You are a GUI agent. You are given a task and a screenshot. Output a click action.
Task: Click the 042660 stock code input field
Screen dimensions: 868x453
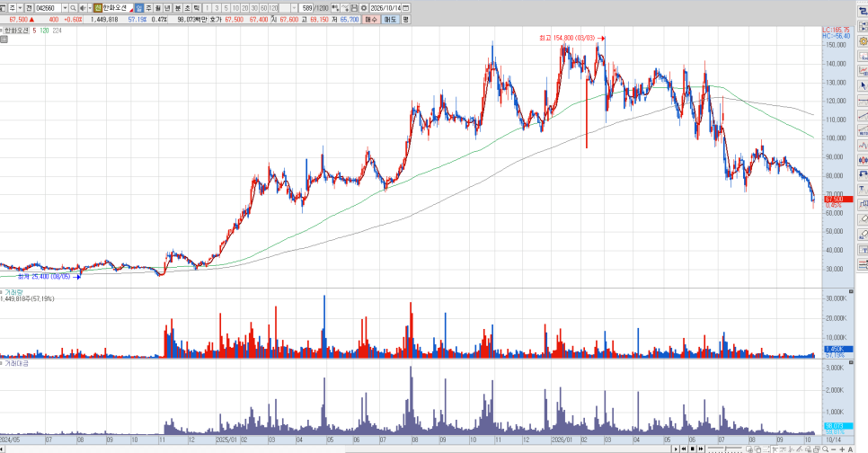point(49,8)
